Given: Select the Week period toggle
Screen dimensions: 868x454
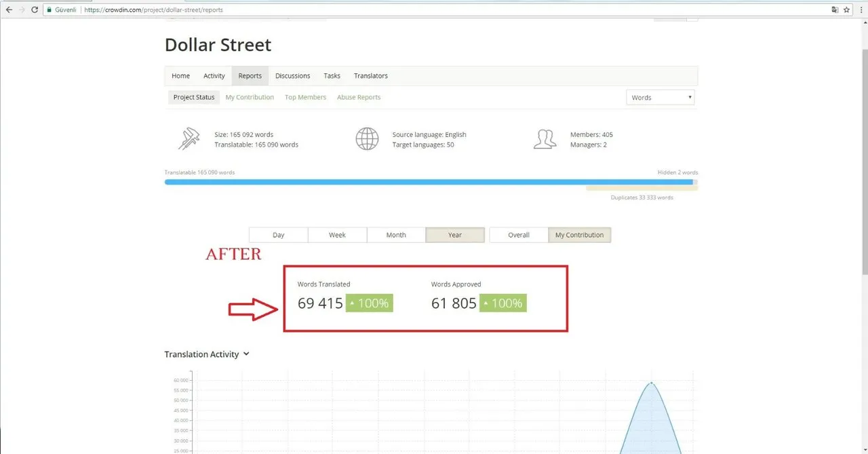Looking at the screenshot, I should click(x=338, y=235).
